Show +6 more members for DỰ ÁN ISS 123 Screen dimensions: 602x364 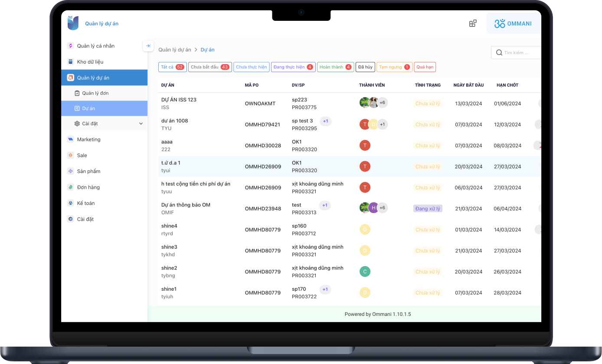[x=382, y=103]
